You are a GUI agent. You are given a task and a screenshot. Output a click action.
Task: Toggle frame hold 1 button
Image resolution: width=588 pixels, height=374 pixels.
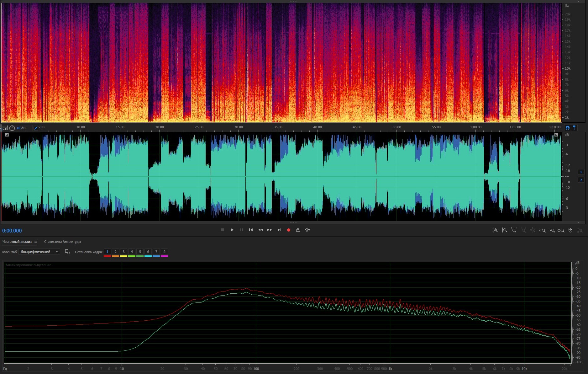pos(107,252)
